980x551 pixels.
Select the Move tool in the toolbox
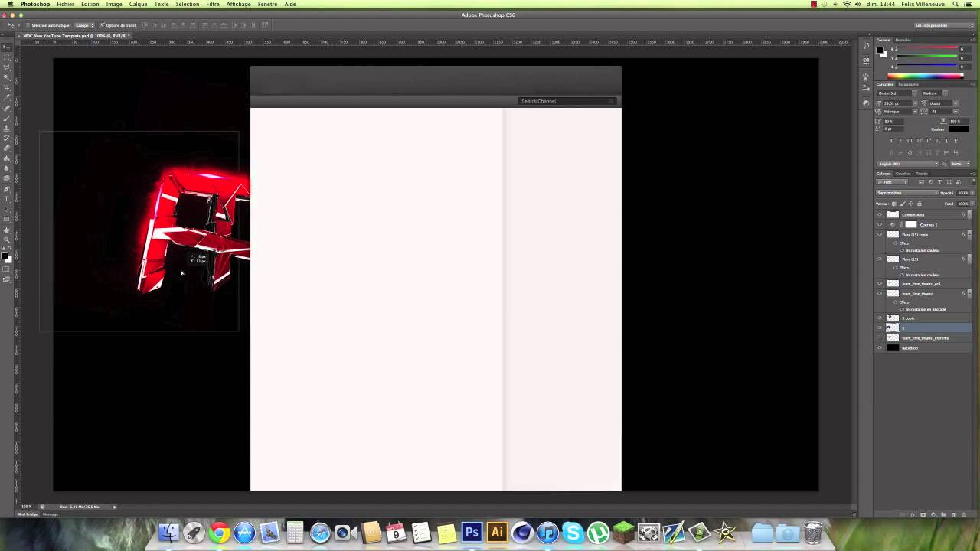(8, 47)
